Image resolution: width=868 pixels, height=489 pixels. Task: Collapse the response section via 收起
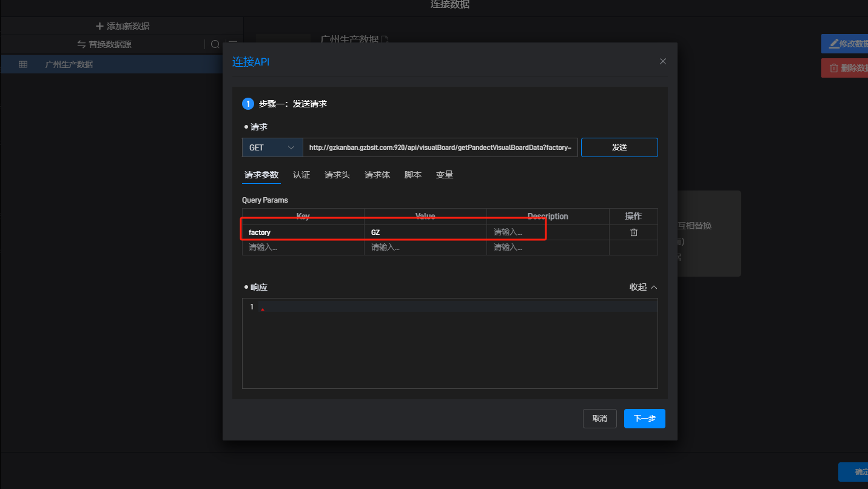click(643, 287)
